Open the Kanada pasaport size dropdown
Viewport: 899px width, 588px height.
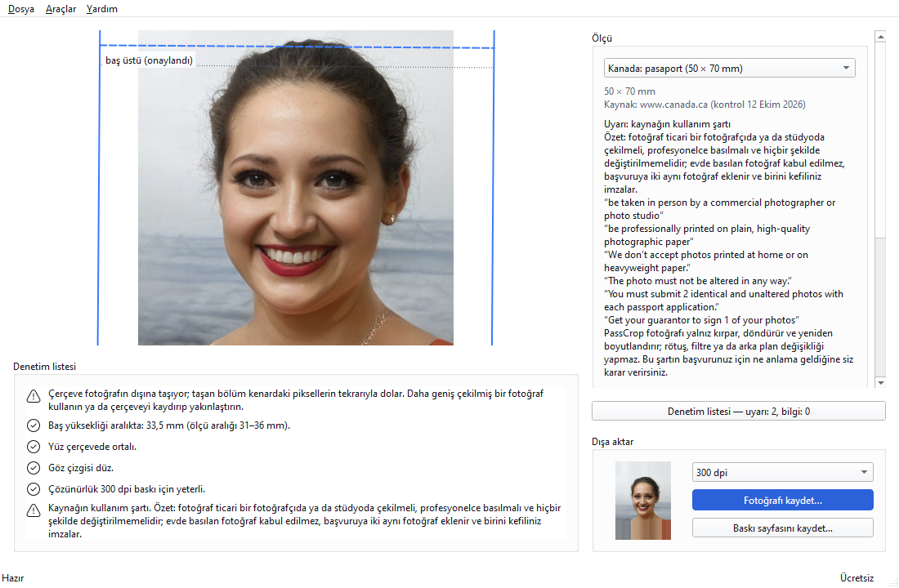(x=729, y=69)
